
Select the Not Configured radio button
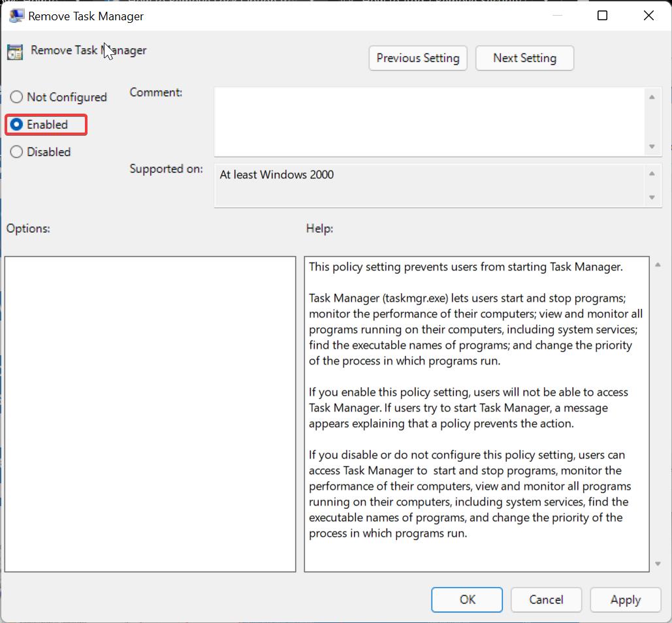pos(58,97)
